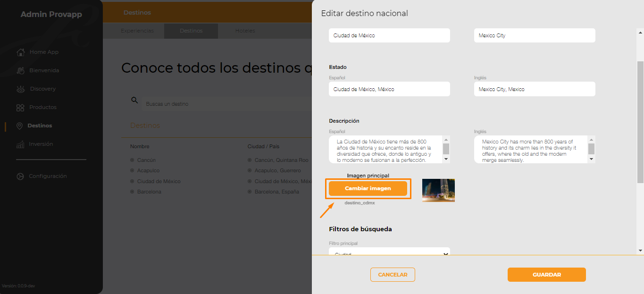Click the English description text area
The width and height of the screenshot is (644, 294).
[531, 150]
